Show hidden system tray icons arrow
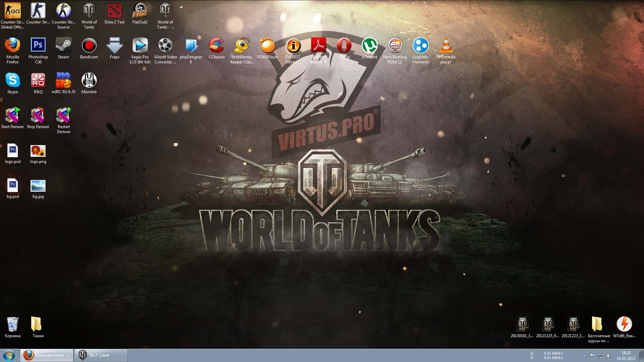644x362 pixels. (584, 356)
